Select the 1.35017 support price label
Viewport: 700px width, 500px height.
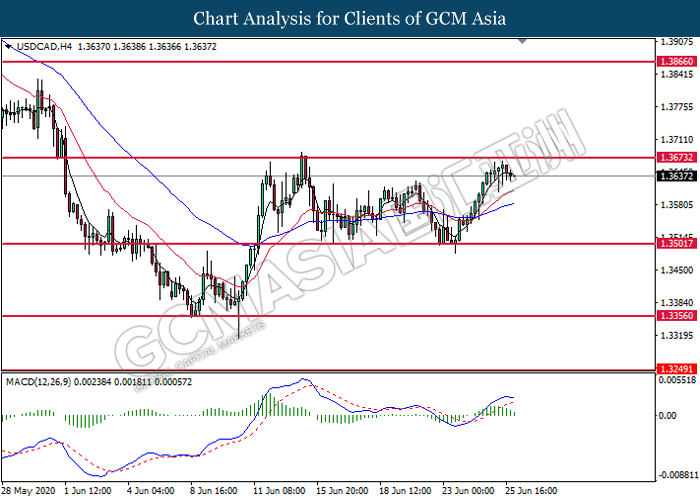[677, 244]
